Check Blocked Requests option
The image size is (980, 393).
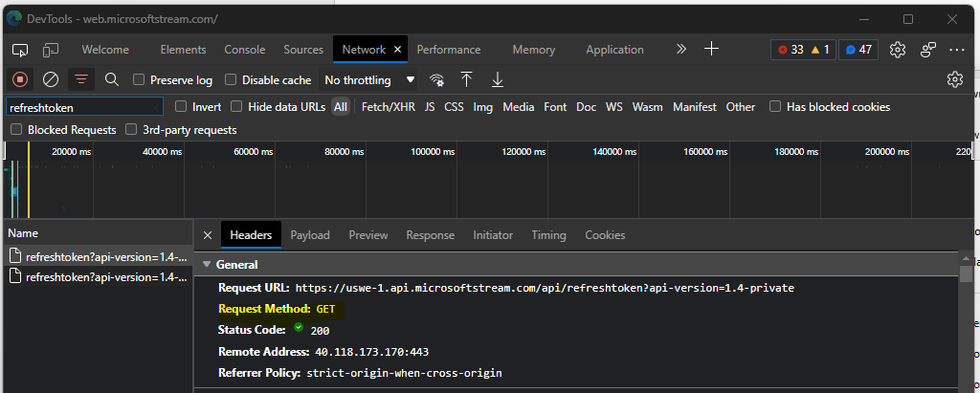16,129
